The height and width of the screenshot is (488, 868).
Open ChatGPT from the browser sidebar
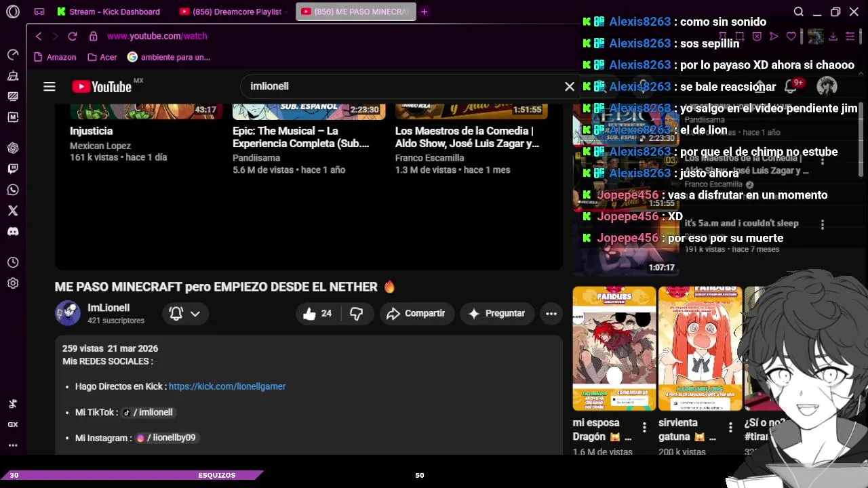(x=13, y=148)
